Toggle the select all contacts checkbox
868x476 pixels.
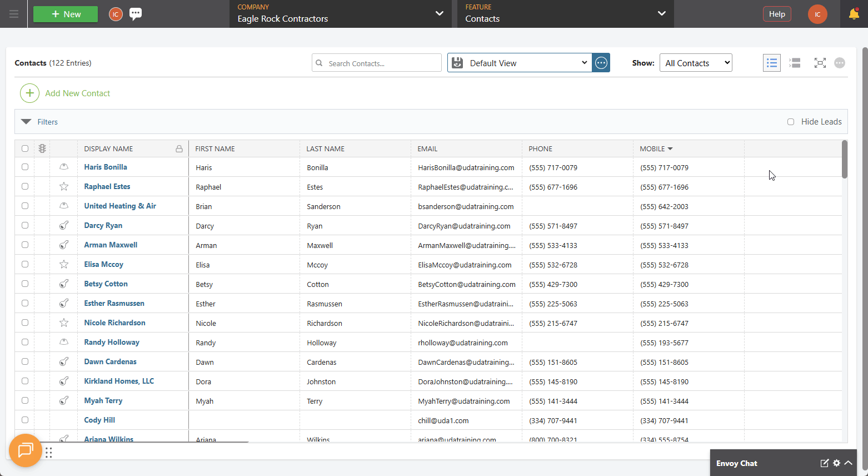click(x=25, y=148)
